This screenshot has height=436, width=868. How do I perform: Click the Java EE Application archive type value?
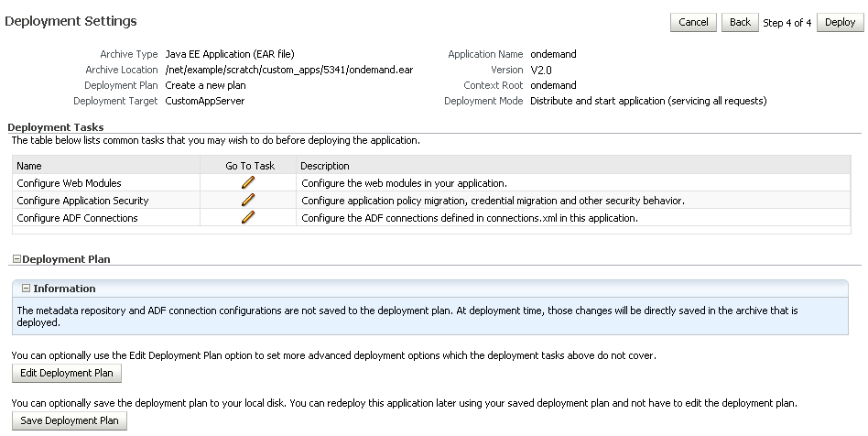tap(230, 54)
